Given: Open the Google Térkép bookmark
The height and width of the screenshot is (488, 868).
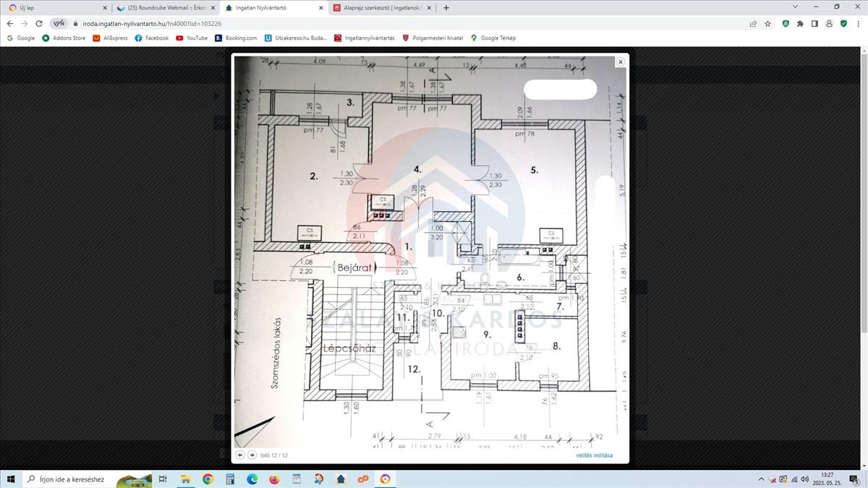Looking at the screenshot, I should point(493,38).
